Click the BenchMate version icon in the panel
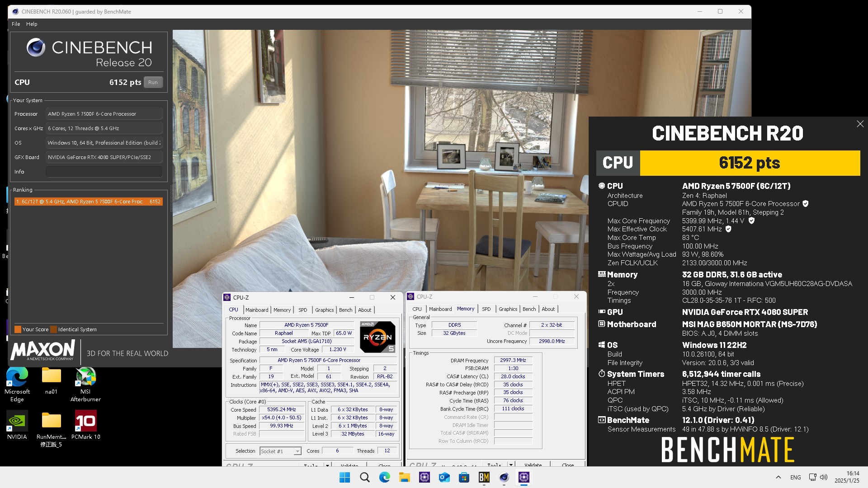Image resolution: width=868 pixels, height=488 pixels. 602,420
